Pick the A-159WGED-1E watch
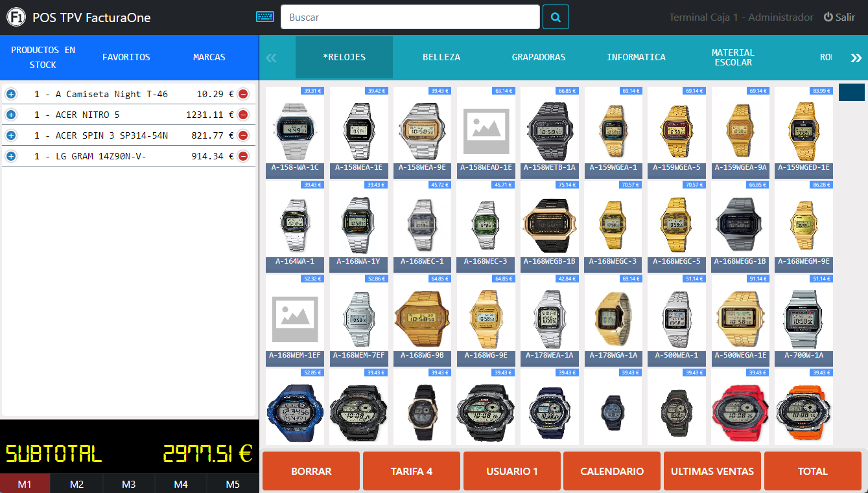The height and width of the screenshot is (493, 868). 804,133
